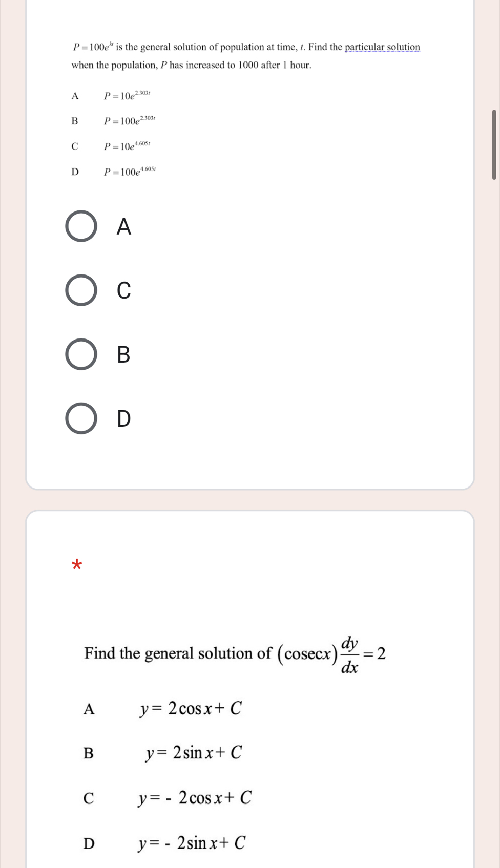The image size is (500, 868).
Task: Select radio button C for population question
Action: point(80,291)
